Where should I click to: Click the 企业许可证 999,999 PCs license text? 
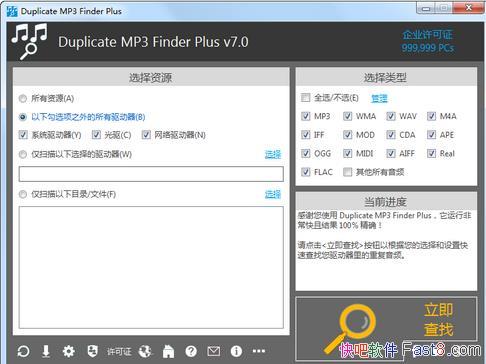tap(427, 41)
